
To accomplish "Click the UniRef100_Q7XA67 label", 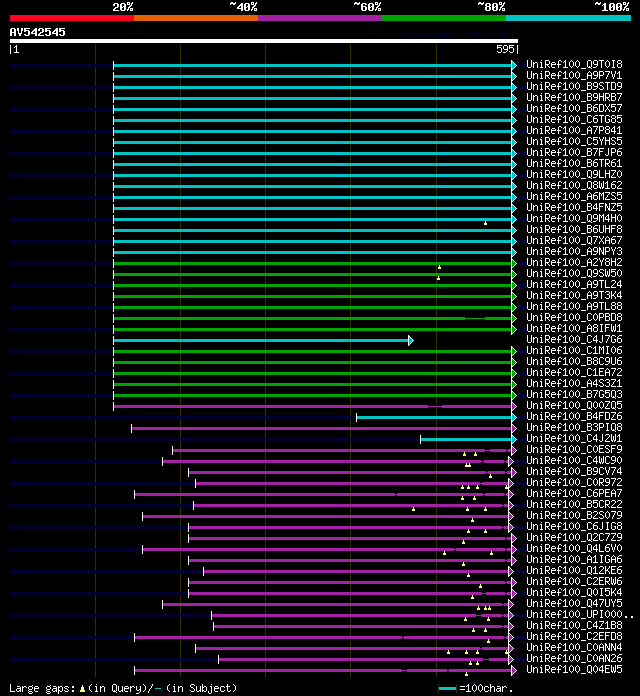I will (x=574, y=241).
